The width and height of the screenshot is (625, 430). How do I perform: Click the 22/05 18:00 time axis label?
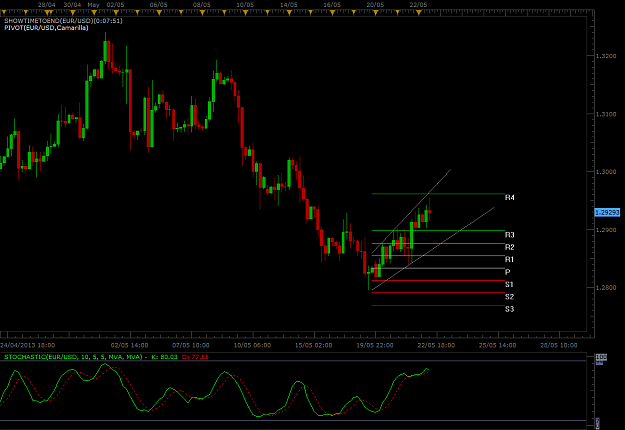(x=436, y=345)
